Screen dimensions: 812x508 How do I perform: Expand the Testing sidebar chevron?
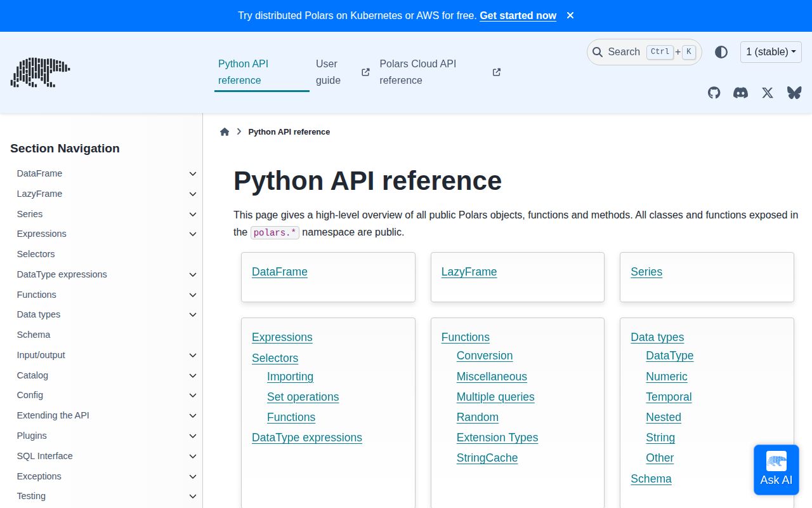tap(193, 496)
